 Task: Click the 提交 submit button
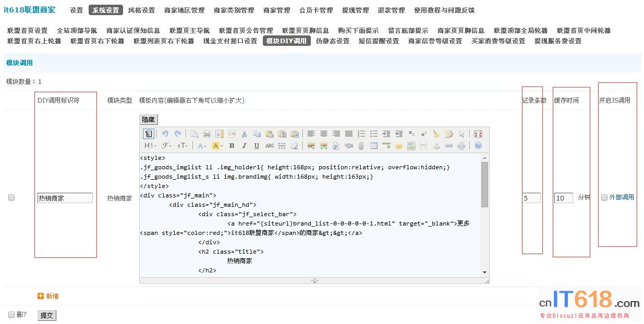[47, 315]
